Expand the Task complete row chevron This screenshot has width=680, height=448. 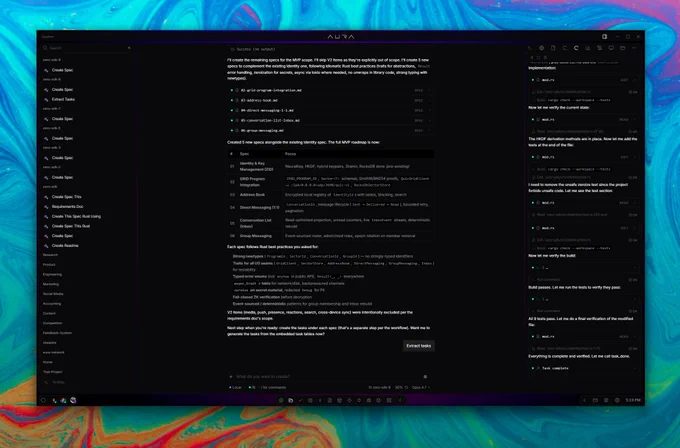(634, 369)
